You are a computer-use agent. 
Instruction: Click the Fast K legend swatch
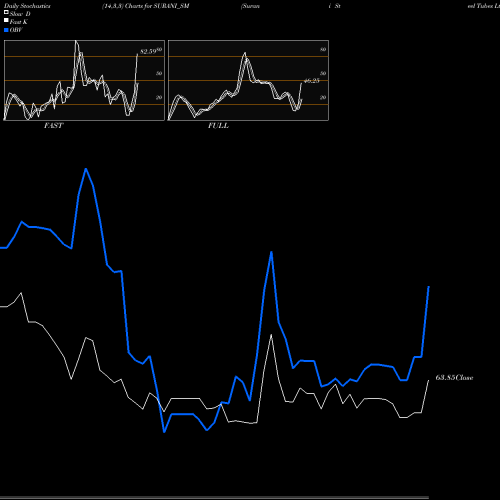pos(6,20)
